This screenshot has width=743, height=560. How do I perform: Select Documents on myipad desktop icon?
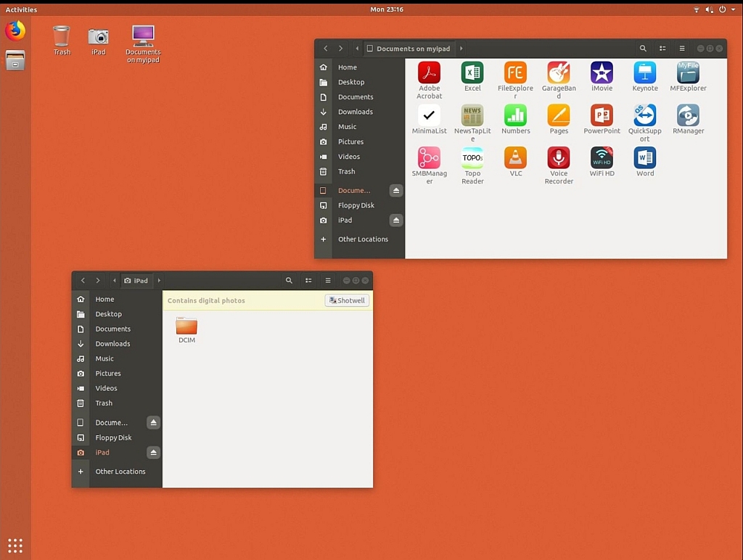point(143,36)
